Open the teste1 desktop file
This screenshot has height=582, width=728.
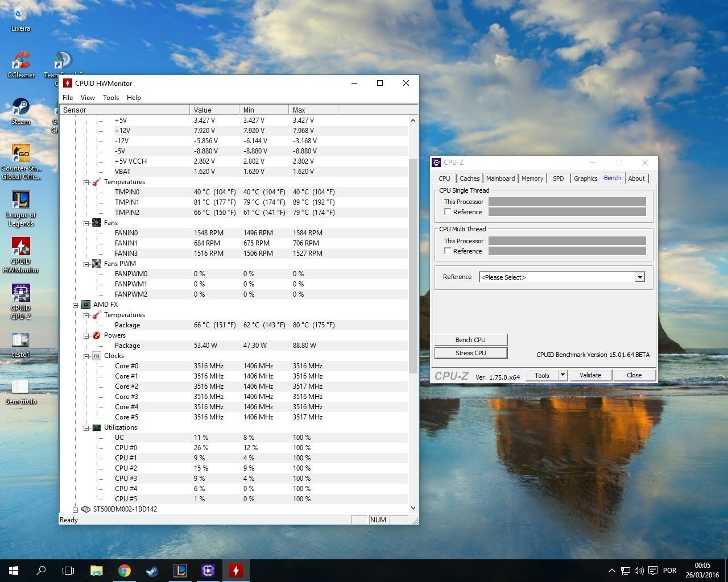pos(21,344)
